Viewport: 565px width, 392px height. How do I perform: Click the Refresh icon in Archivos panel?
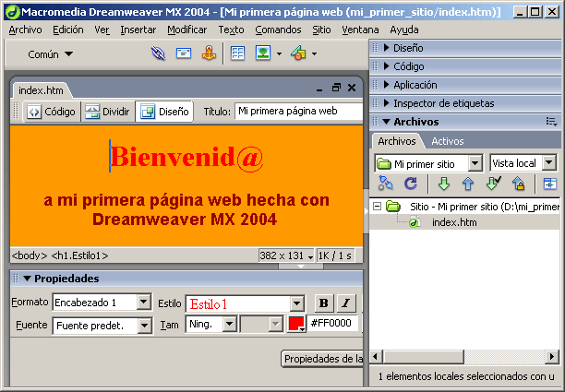tap(411, 184)
